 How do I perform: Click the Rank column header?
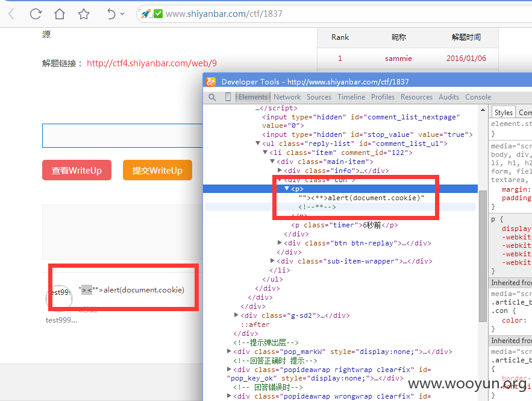[340, 37]
